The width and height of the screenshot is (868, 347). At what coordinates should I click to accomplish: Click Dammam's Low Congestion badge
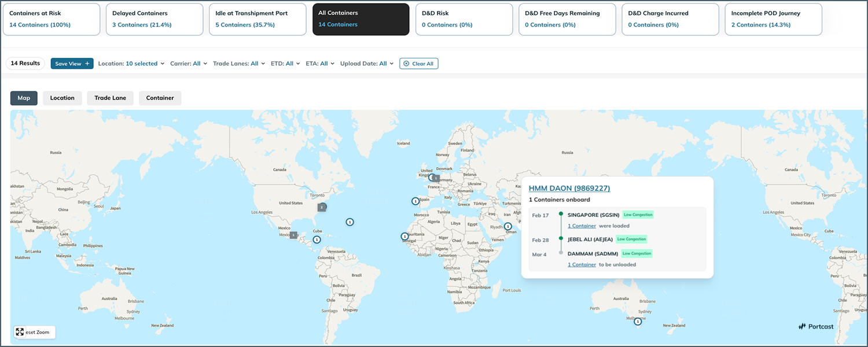[637, 253]
